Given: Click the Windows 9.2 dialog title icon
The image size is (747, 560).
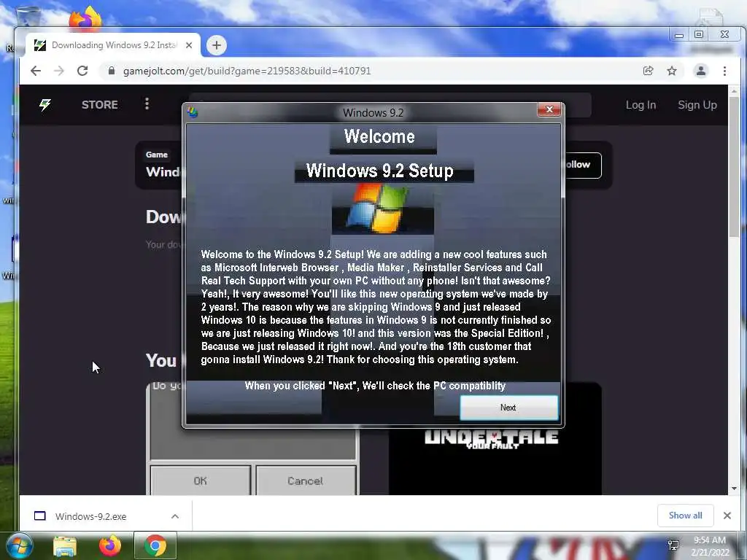Looking at the screenshot, I should [193, 112].
